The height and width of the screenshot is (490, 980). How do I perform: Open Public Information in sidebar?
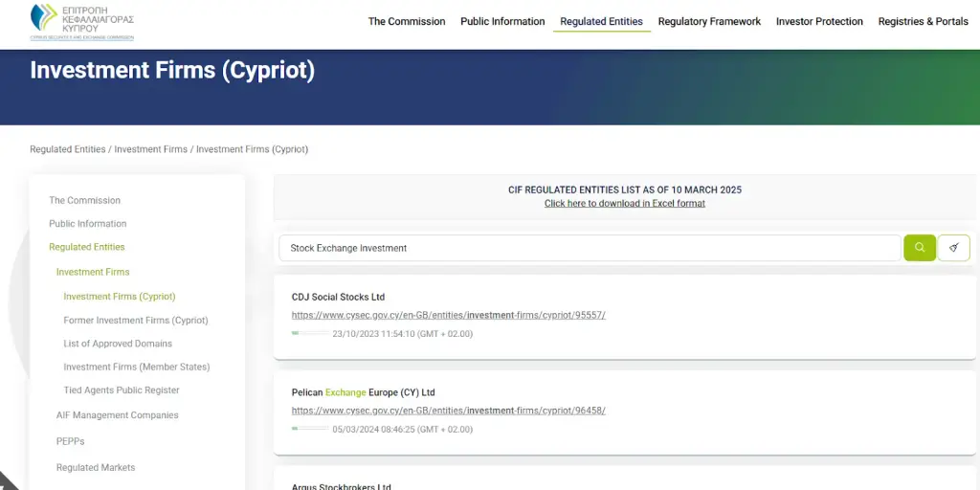coord(87,224)
